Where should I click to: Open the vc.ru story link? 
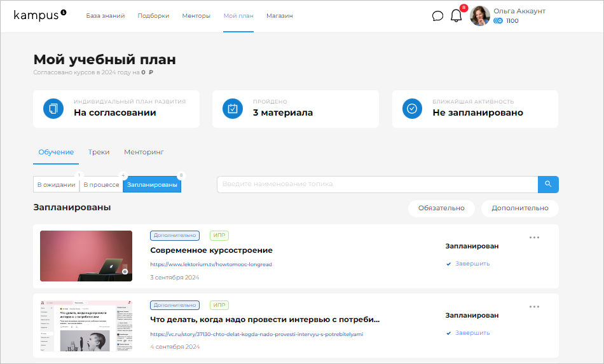point(257,334)
